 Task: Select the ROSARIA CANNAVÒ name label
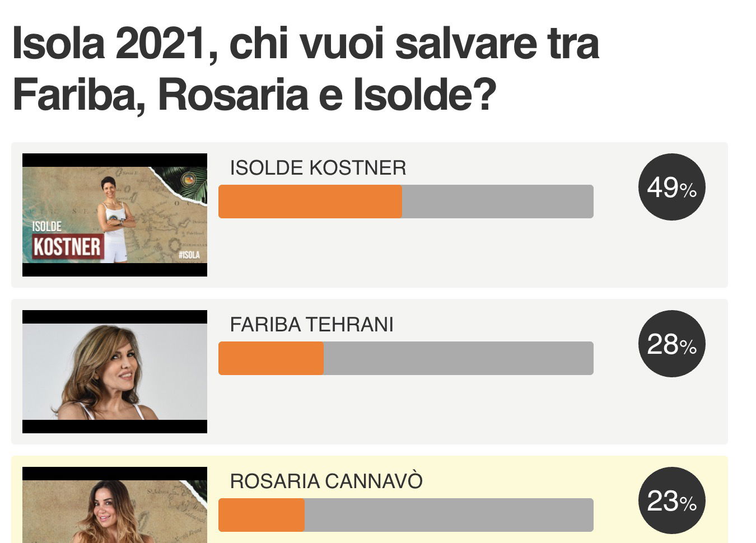point(326,481)
